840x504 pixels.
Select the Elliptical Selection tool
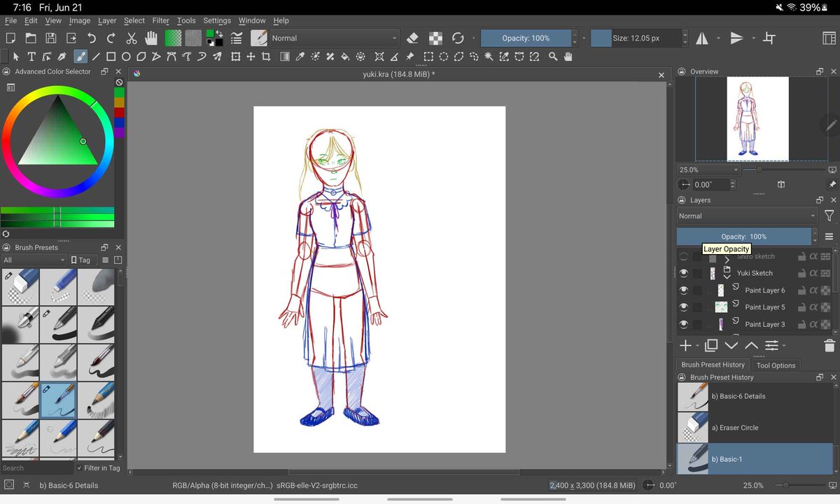coord(444,57)
